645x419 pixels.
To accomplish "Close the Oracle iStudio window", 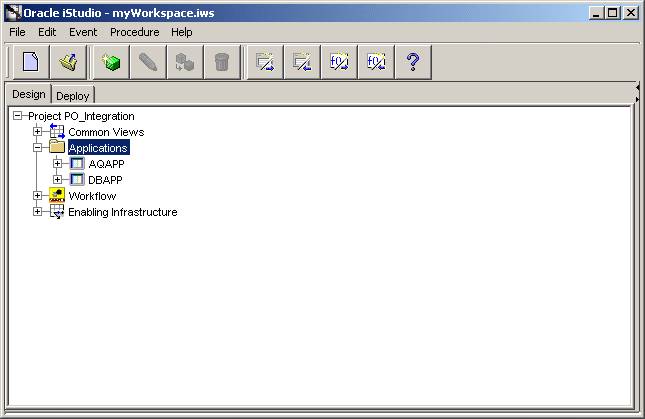I will point(630,13).
